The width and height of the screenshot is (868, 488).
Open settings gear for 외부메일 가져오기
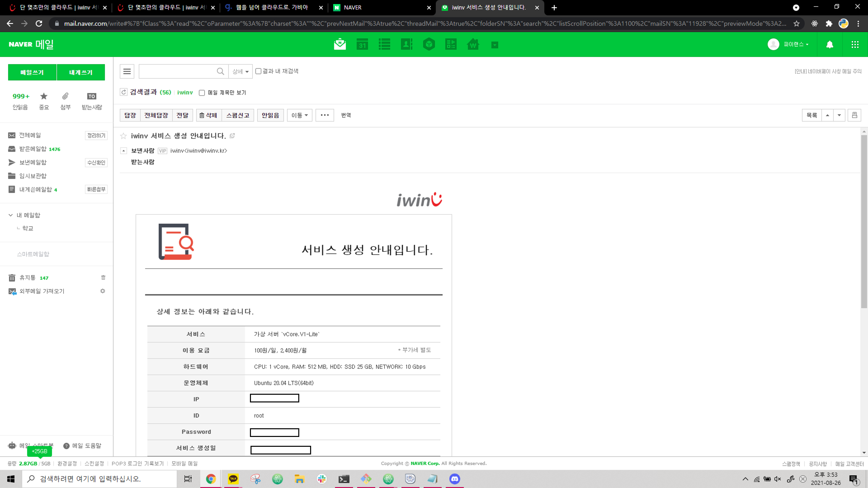pyautogui.click(x=103, y=291)
